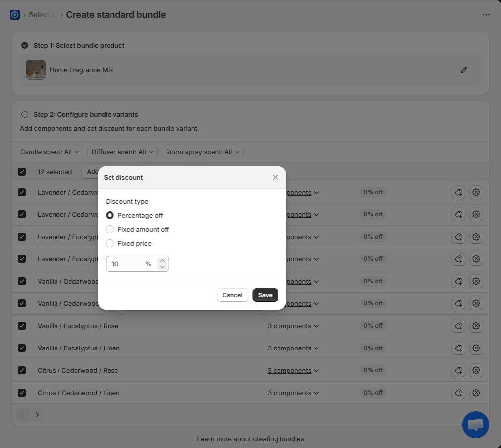Choose the Fixed price discount type
The width and height of the screenshot is (501, 448).
click(x=110, y=243)
